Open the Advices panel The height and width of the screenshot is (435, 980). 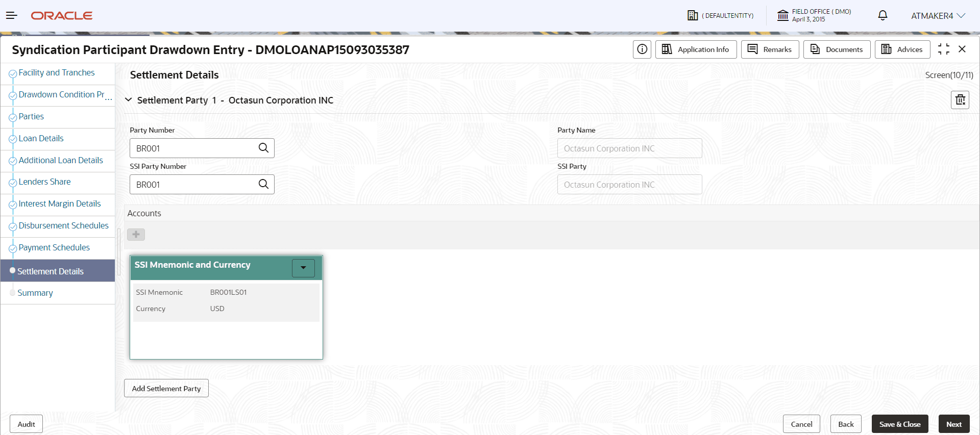[x=902, y=49]
